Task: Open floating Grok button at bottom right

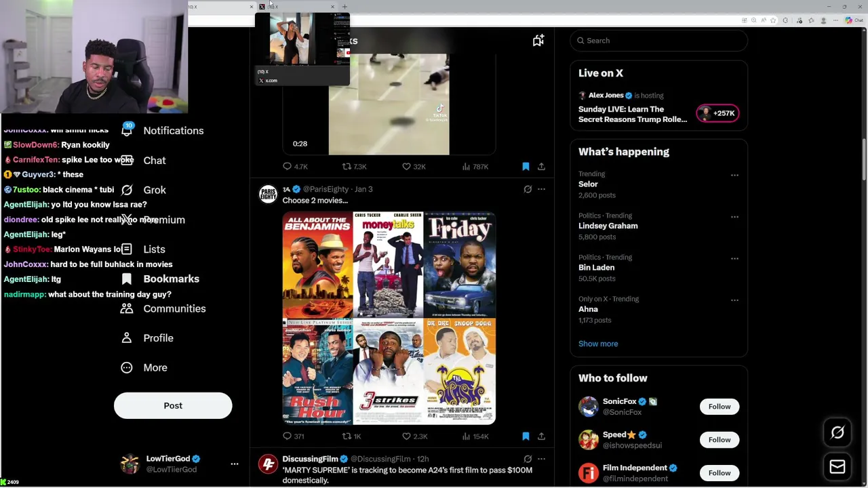Action: pyautogui.click(x=837, y=432)
